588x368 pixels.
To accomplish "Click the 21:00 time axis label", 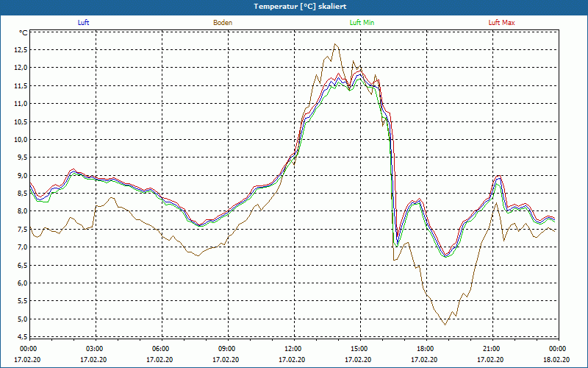I will click(x=492, y=349).
